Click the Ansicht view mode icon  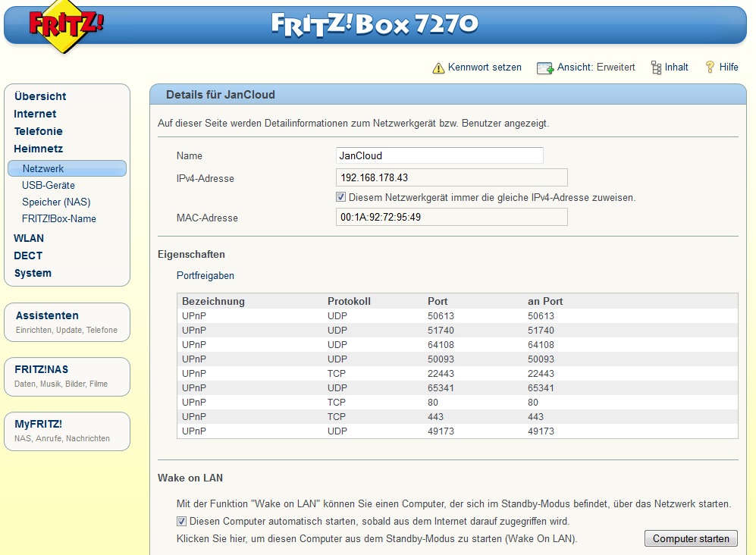545,68
